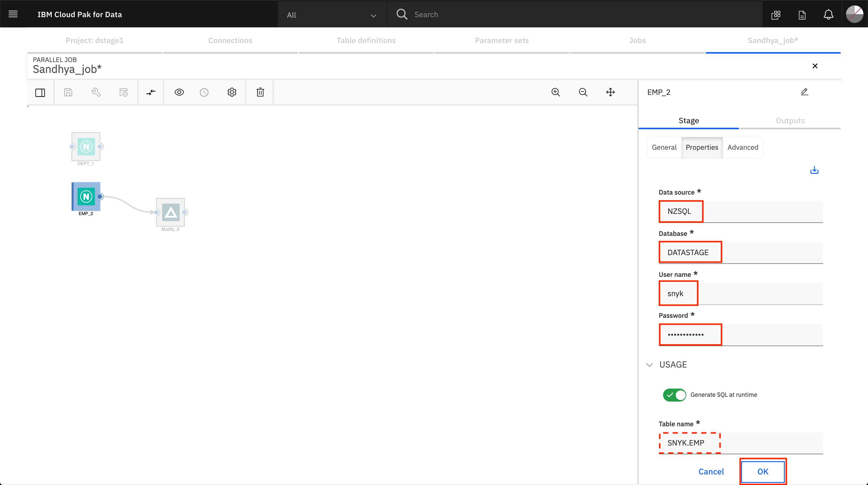The height and width of the screenshot is (485, 868).
Task: Disable Generate SQL at runtime toggle
Action: pos(674,395)
